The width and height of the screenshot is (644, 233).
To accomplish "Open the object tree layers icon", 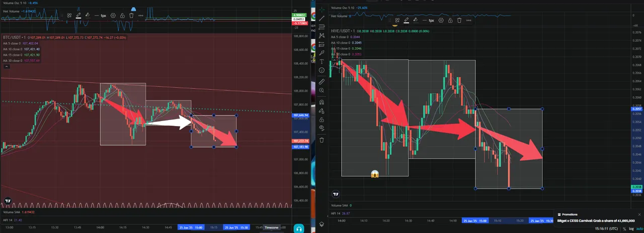I will [321, 224].
